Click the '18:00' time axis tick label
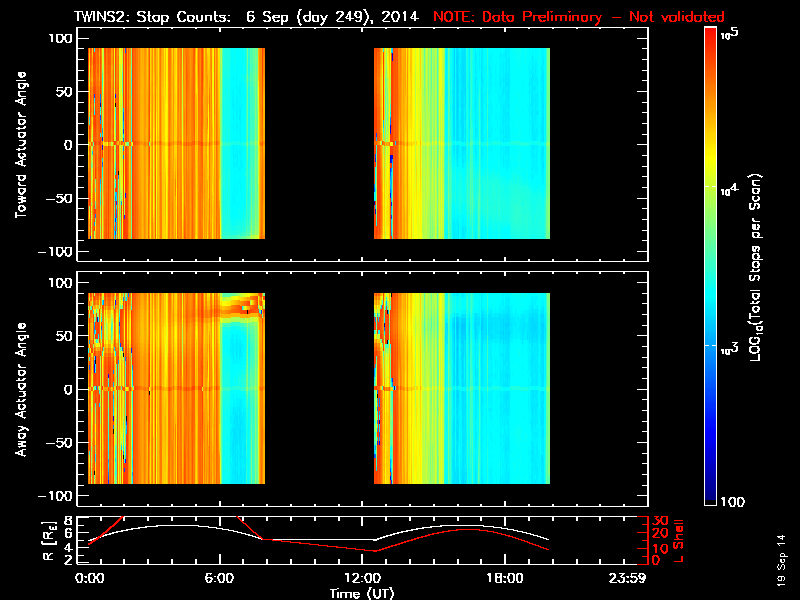Screen dimensions: 800x600 point(503,578)
